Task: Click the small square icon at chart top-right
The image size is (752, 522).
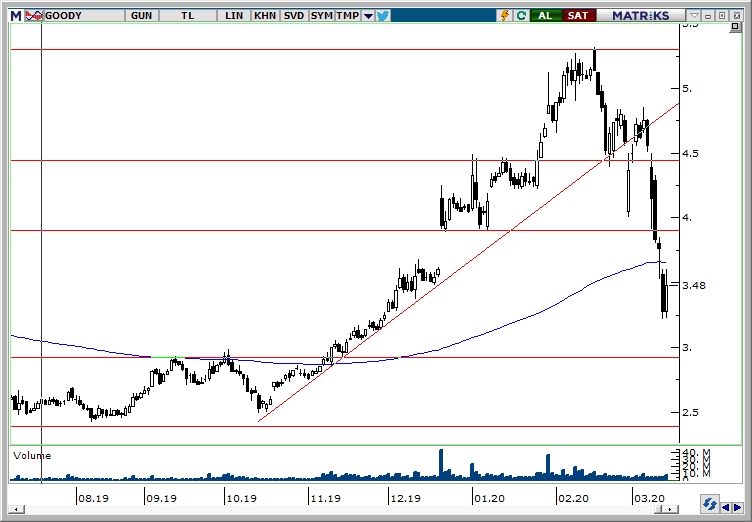Action: (x=735, y=27)
